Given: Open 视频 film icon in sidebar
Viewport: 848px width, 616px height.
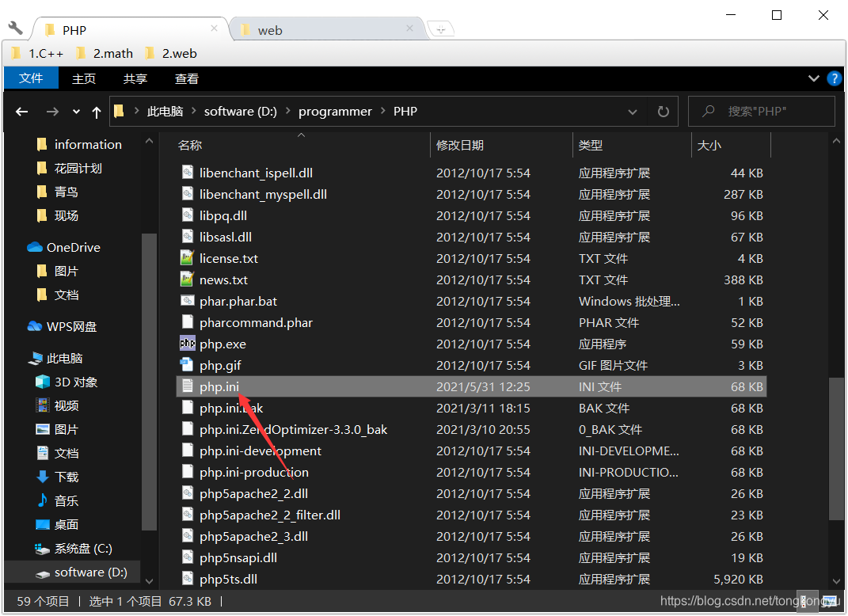Looking at the screenshot, I should click(43, 405).
